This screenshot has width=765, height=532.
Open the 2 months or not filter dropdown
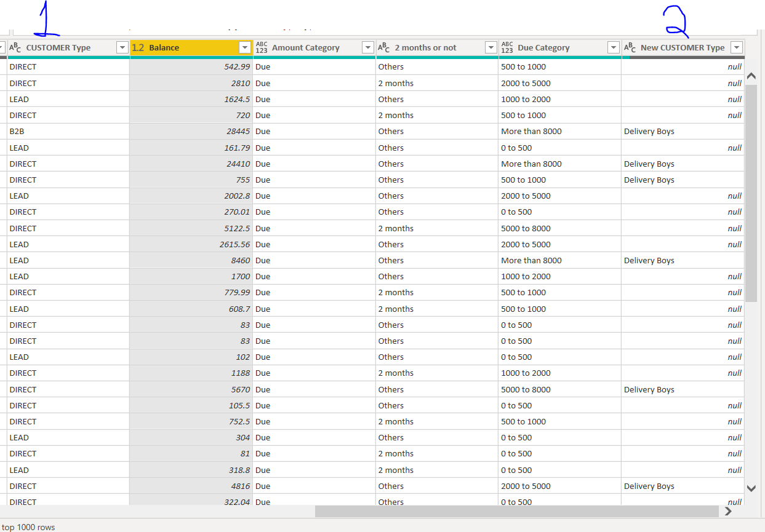[x=491, y=47]
